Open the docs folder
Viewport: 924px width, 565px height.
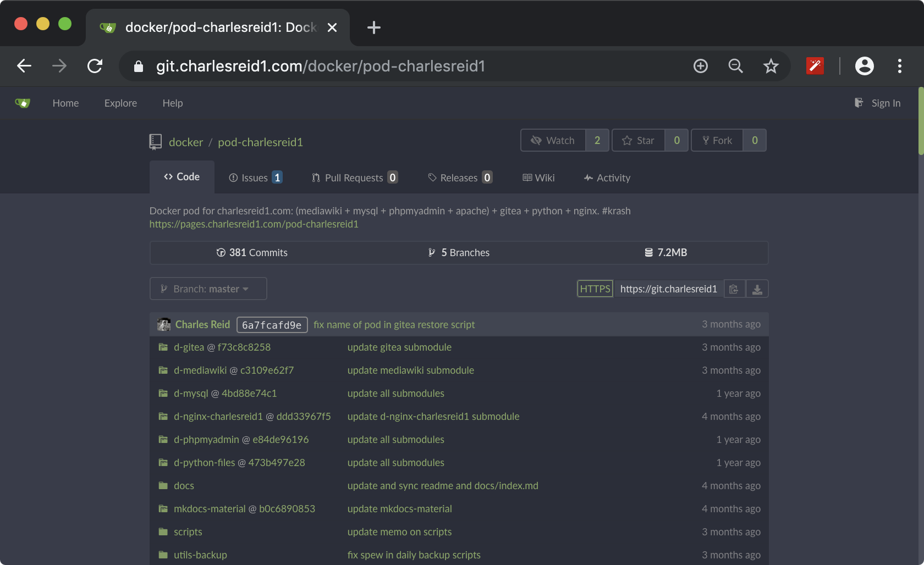click(184, 486)
